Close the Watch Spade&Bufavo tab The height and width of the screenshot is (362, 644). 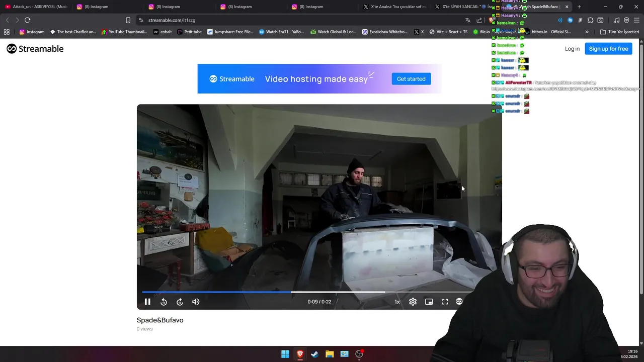pos(567,7)
